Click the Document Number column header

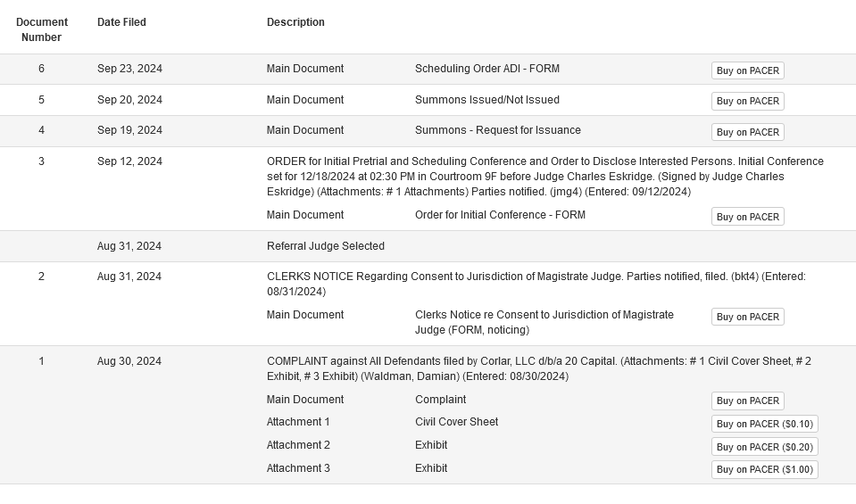(x=41, y=29)
